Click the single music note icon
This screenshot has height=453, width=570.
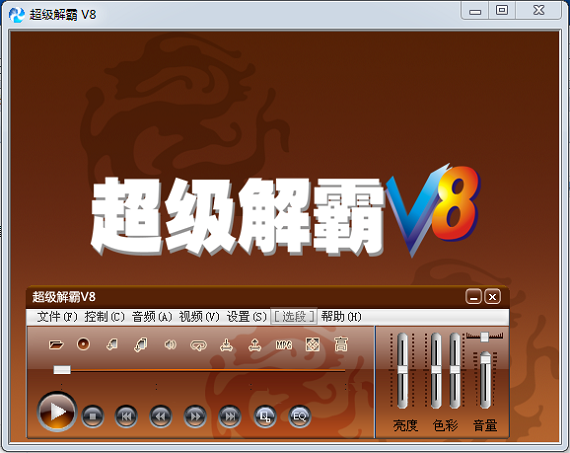pyautogui.click(x=112, y=344)
